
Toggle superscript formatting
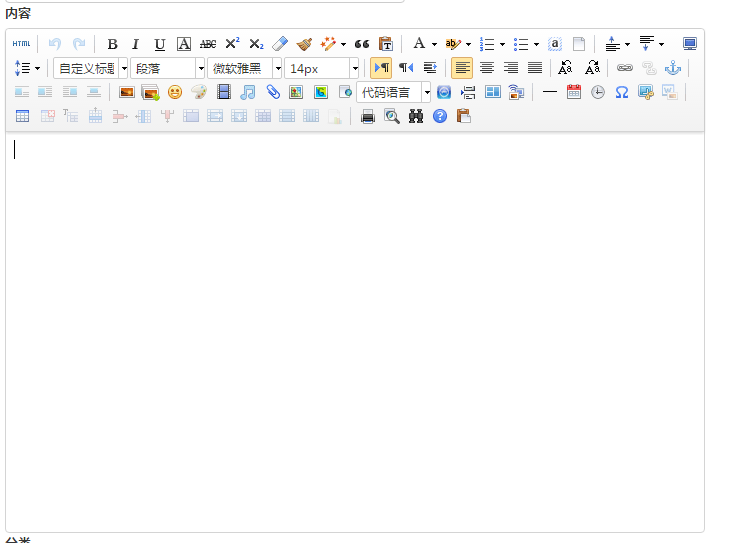click(232, 44)
